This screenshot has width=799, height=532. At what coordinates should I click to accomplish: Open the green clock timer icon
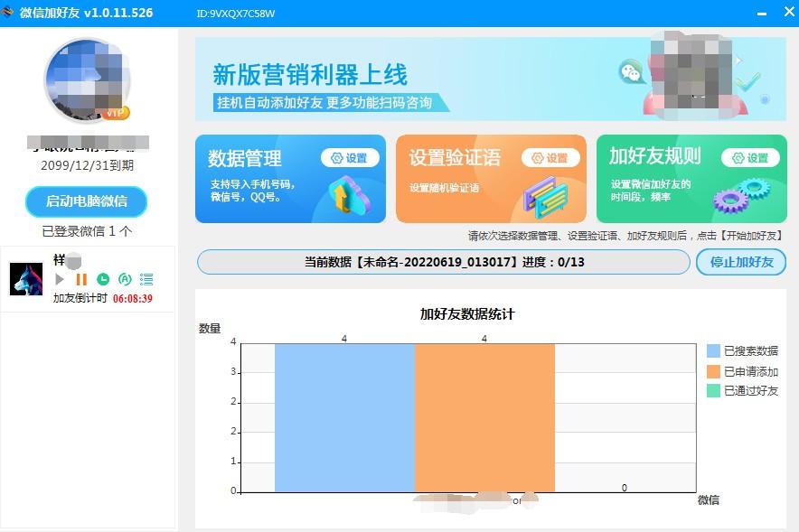pos(103,279)
